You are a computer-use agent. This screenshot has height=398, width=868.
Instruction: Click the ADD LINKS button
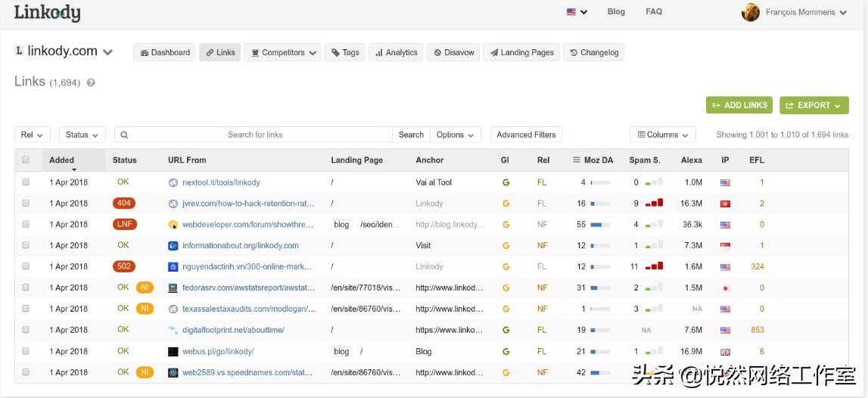(x=739, y=105)
